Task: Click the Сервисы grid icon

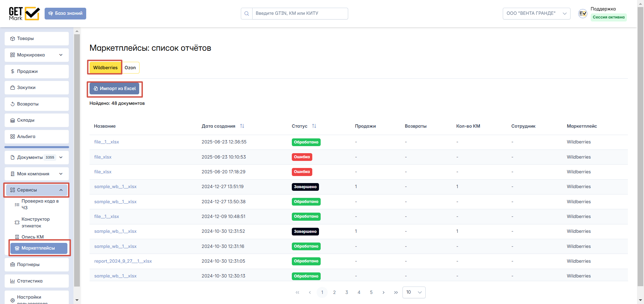Action: (13, 190)
